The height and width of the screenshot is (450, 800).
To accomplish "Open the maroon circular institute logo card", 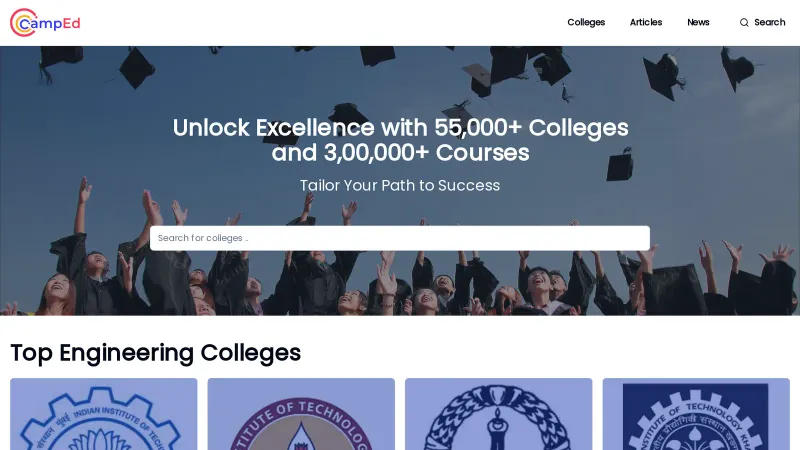I will pos(301,414).
